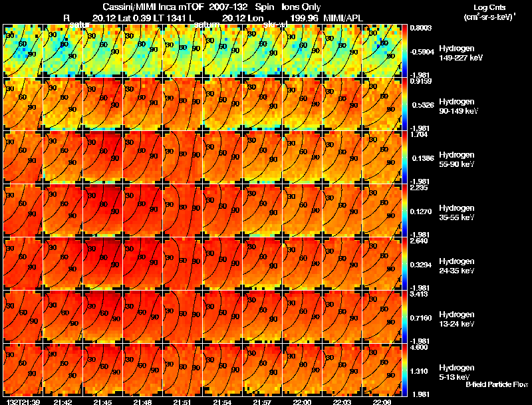The height and width of the screenshot is (405, 532).
Task: Click the 22:00 time axis label
Action: pos(302,402)
